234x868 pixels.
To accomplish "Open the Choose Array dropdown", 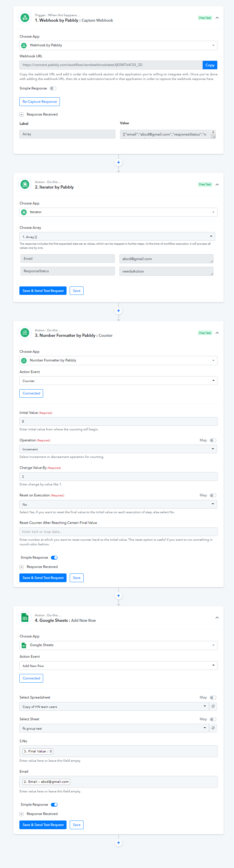I will click(x=117, y=237).
